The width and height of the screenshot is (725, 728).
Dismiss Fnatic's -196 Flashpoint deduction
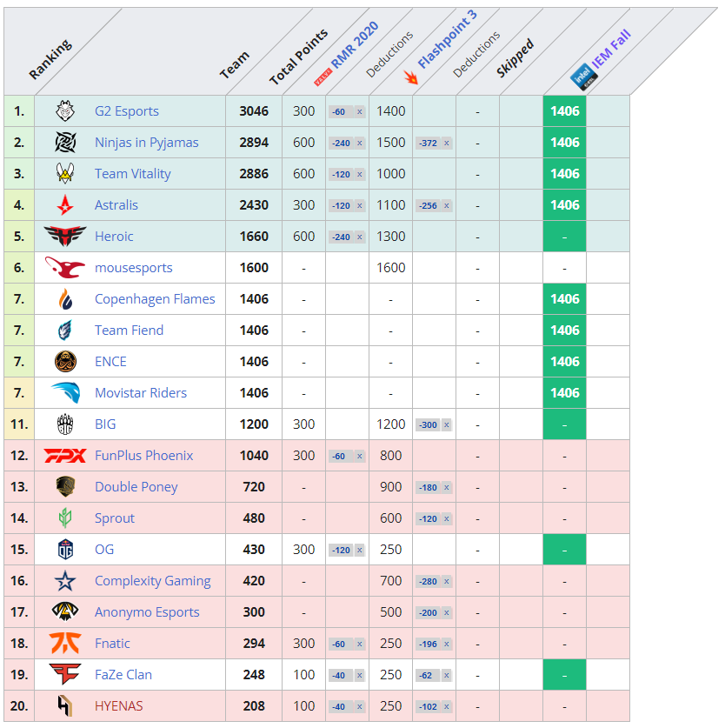[x=447, y=644]
